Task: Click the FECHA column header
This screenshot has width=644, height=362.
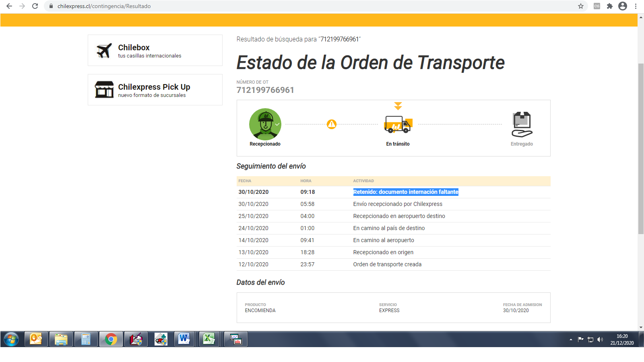Action: (x=245, y=181)
